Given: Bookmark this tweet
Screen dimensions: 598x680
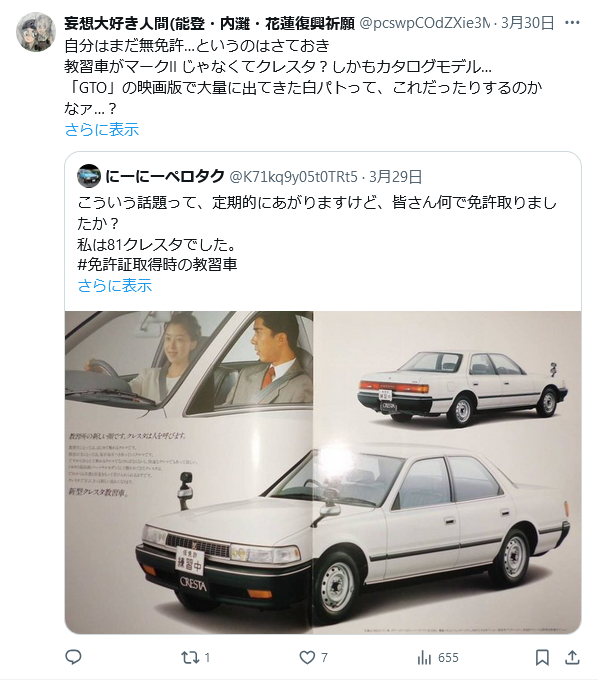Looking at the screenshot, I should coord(542,657).
